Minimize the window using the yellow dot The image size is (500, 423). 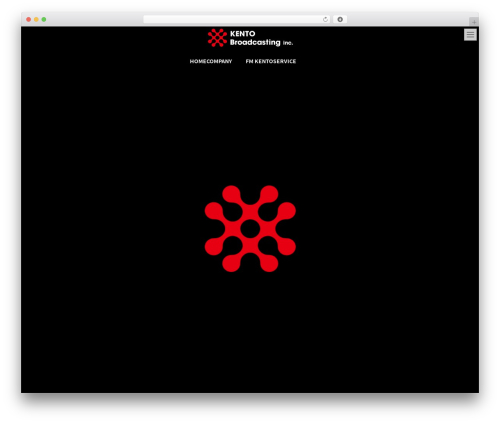pyautogui.click(x=36, y=19)
